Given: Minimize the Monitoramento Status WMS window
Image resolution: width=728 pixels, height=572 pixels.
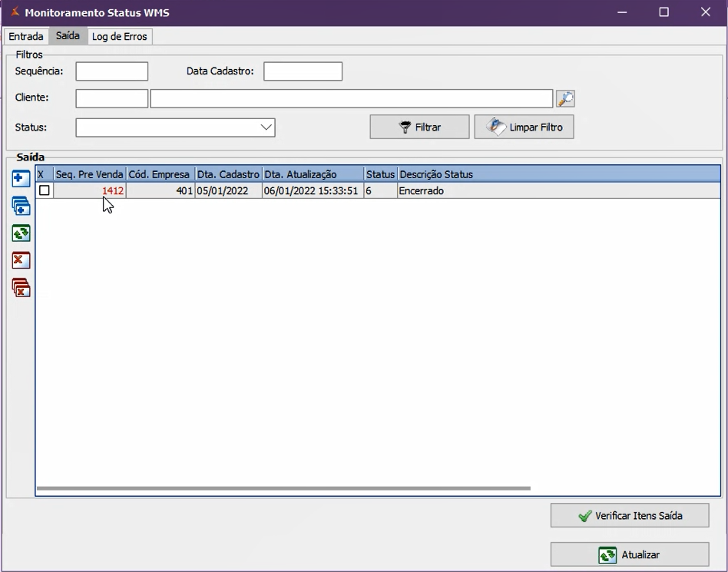Looking at the screenshot, I should click(622, 12).
